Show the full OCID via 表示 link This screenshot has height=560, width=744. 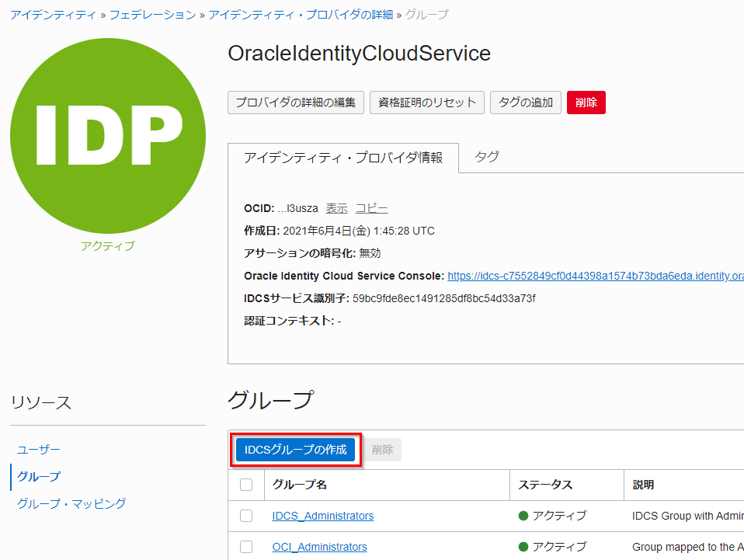pyautogui.click(x=336, y=208)
